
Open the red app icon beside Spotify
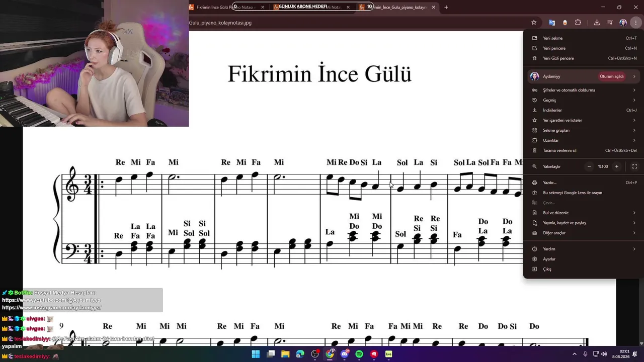[374, 354]
